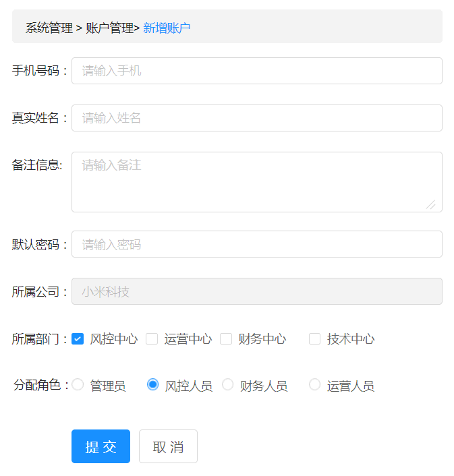Click the 手机号码 input field
Screen dimensions: 454x476
click(x=256, y=71)
